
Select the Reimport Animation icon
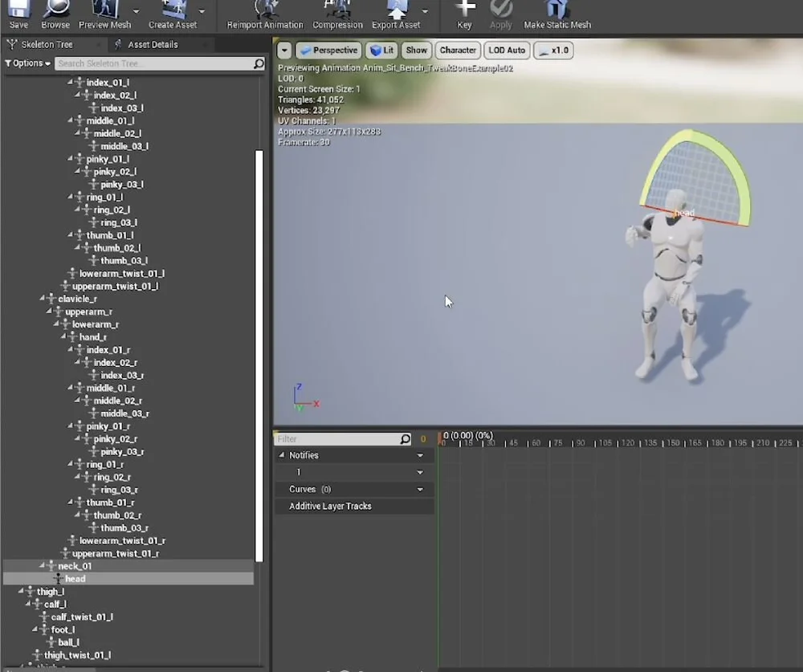pyautogui.click(x=264, y=14)
